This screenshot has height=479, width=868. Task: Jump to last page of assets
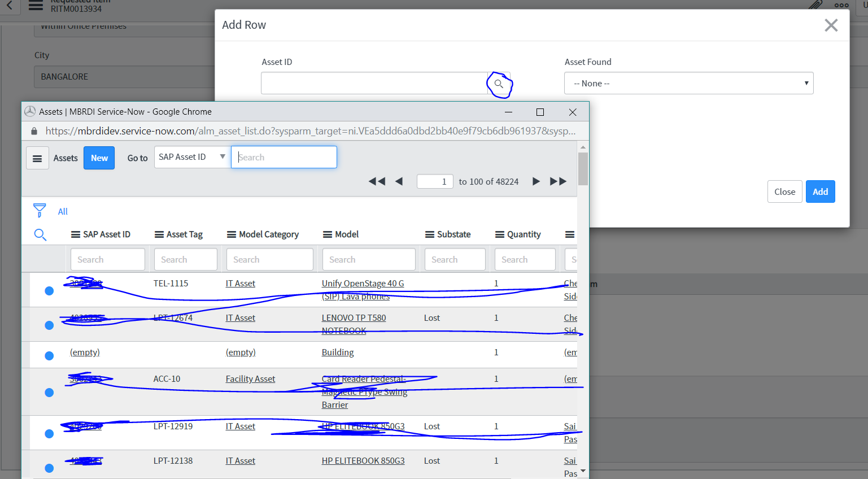tap(558, 181)
